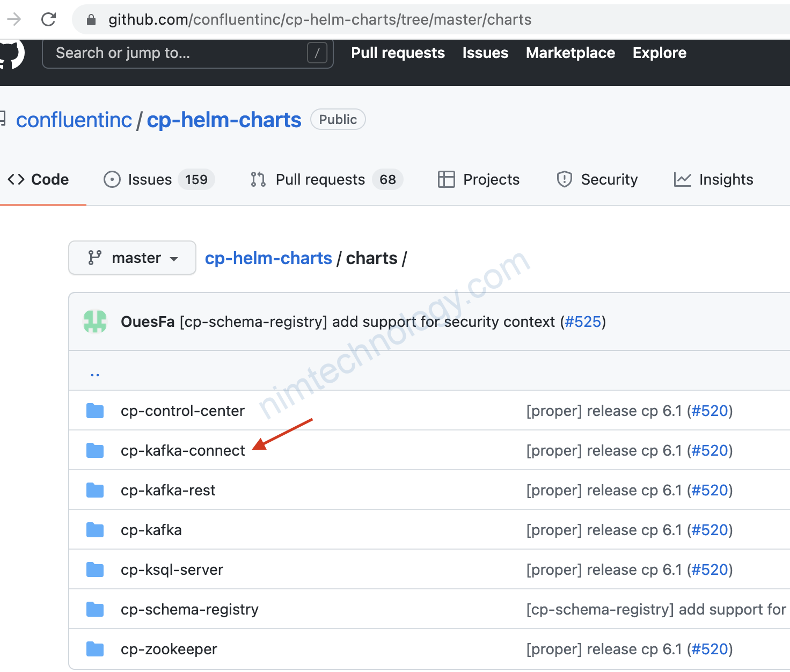Open the Security tab
Screen dimensions: 790x672
[597, 180]
